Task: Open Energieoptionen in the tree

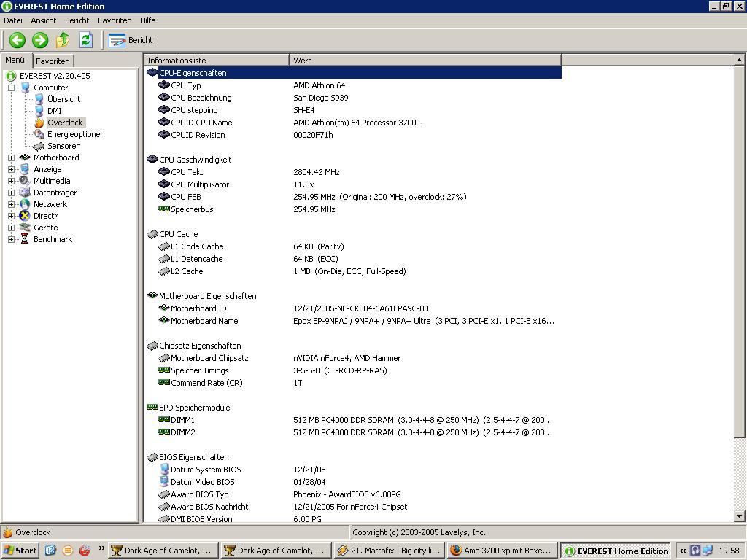Action: (76, 134)
